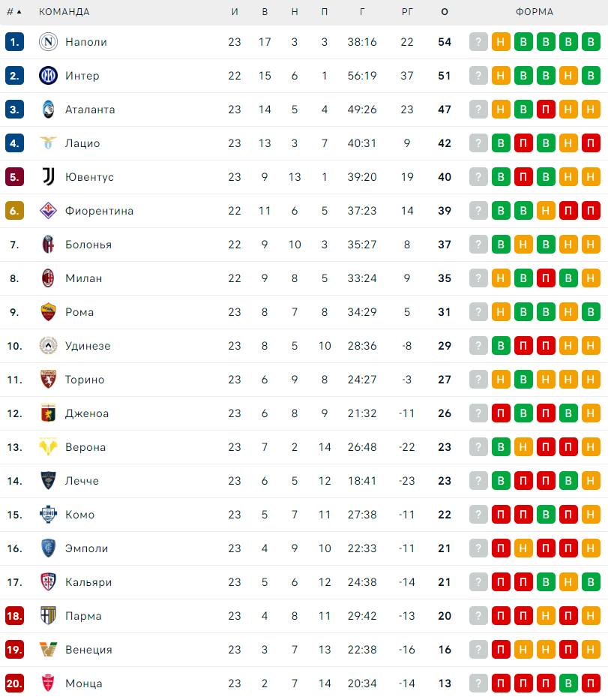The height and width of the screenshot is (700, 608).
Task: Click Аталанта's red П form badge
Action: tap(546, 110)
